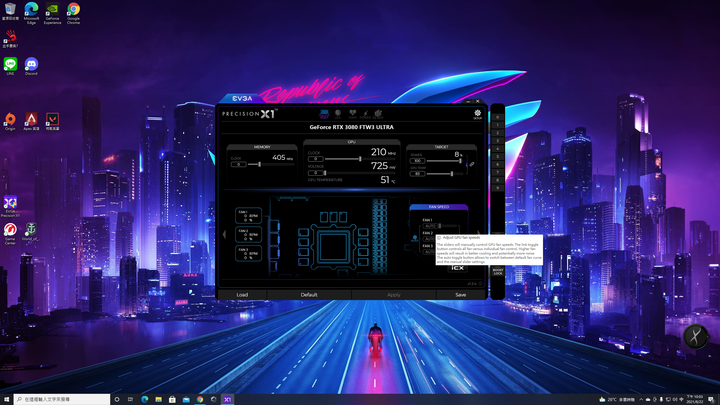The height and width of the screenshot is (405, 720).
Task: Open the Apex Legends desktop shortcut
Action: click(x=31, y=122)
